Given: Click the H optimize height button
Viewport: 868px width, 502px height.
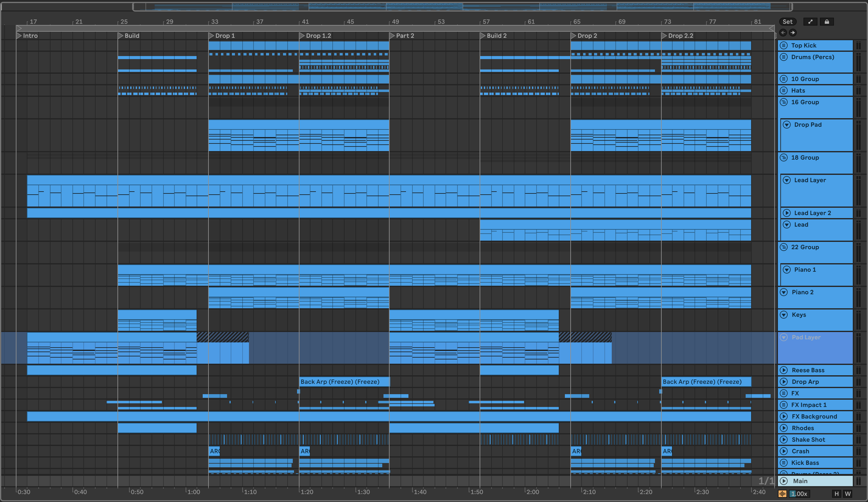Looking at the screenshot, I should click(x=836, y=494).
